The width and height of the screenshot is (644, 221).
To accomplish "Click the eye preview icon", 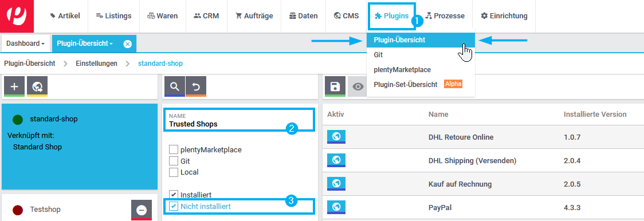I will (x=357, y=86).
